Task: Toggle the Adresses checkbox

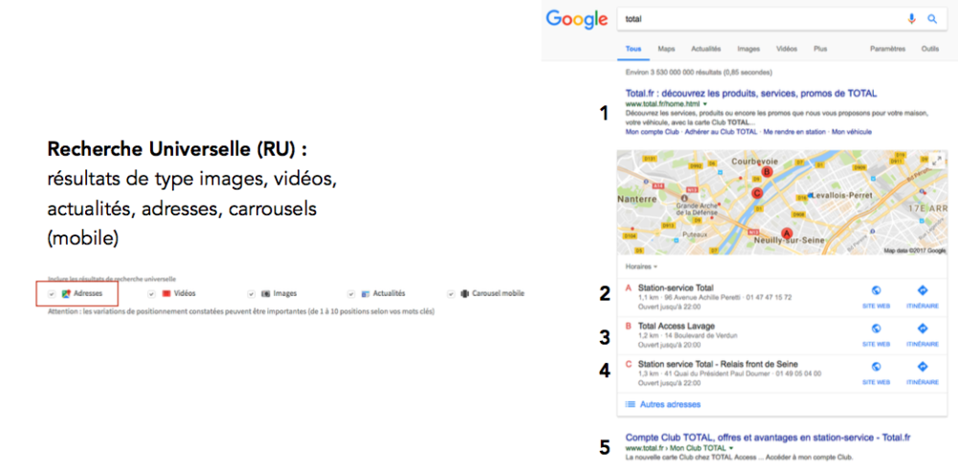Action: click(53, 293)
